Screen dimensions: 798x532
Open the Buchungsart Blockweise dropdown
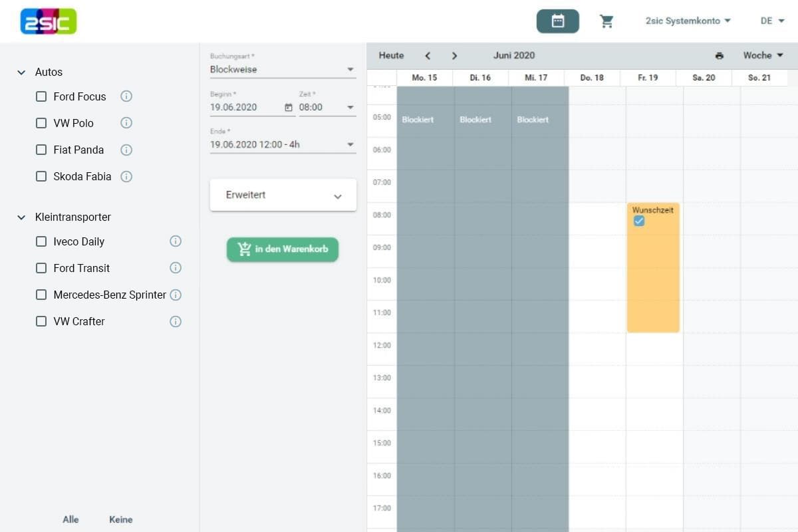tap(283, 69)
